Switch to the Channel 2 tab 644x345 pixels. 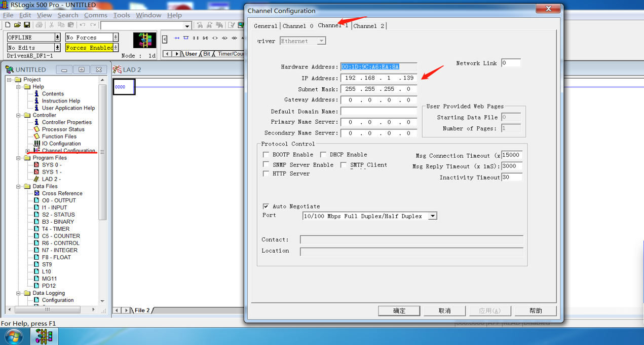[369, 26]
